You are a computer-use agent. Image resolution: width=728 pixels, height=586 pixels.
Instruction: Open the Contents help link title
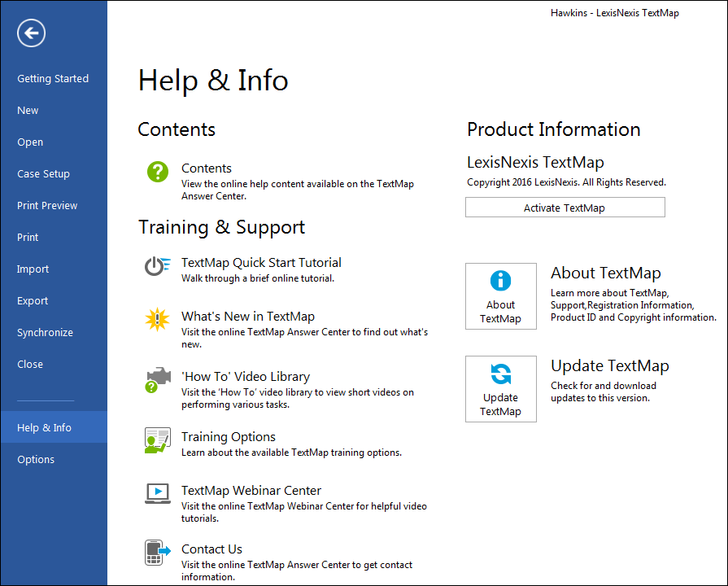(x=206, y=168)
